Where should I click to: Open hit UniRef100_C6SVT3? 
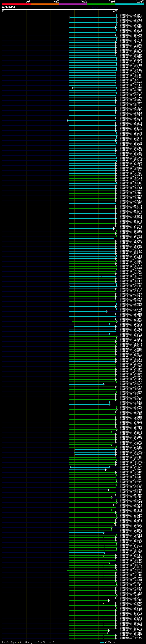[131, 30]
